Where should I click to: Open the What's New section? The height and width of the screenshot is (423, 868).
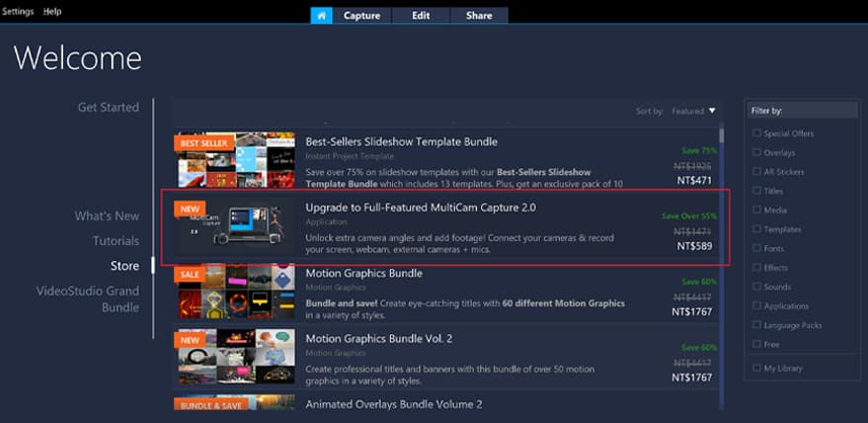coord(107,215)
